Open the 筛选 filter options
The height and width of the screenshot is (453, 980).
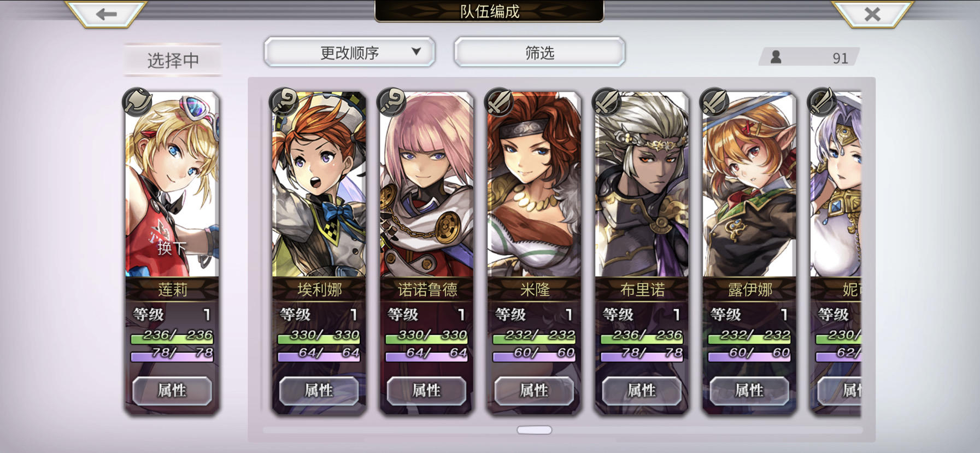click(539, 53)
